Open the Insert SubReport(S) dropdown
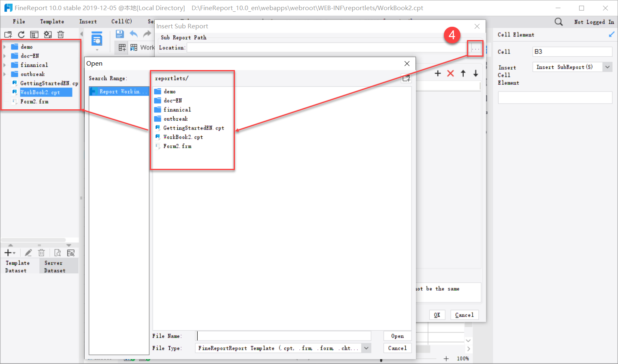The image size is (618, 364). click(x=607, y=67)
